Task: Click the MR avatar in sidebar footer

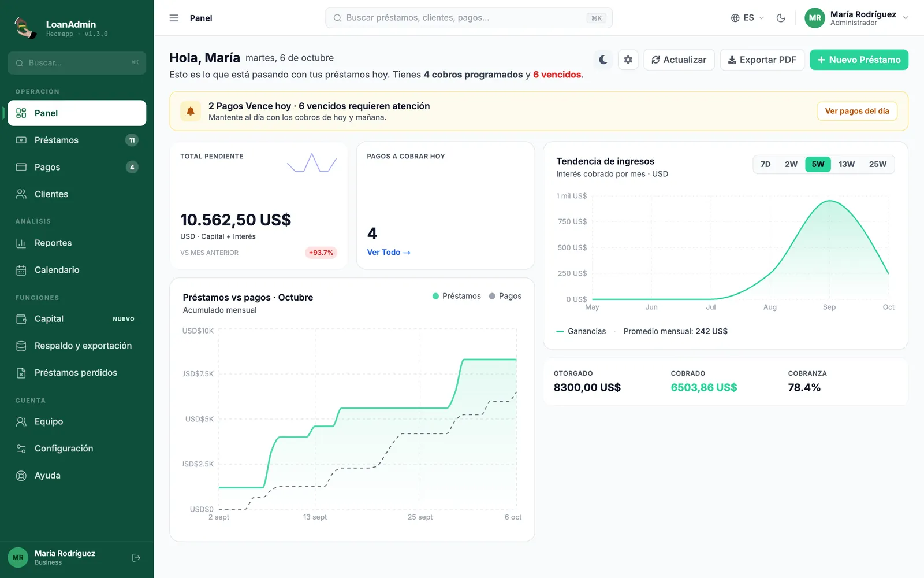Action: (18, 558)
